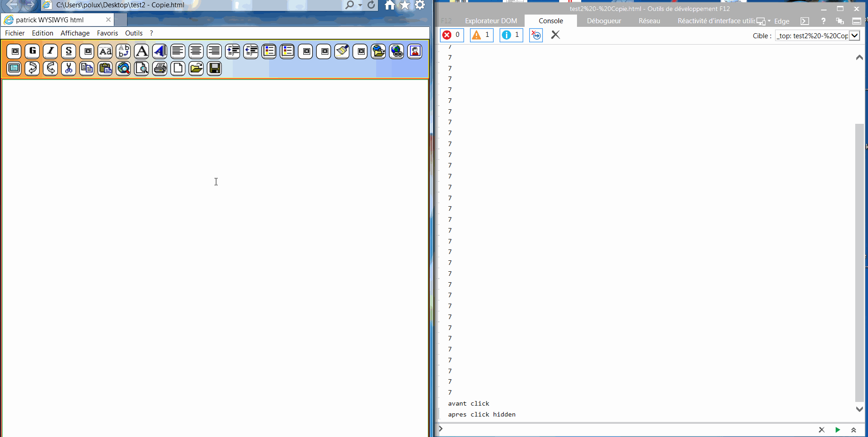Click the open folder icon
This screenshot has width=868, height=437.
(x=196, y=68)
